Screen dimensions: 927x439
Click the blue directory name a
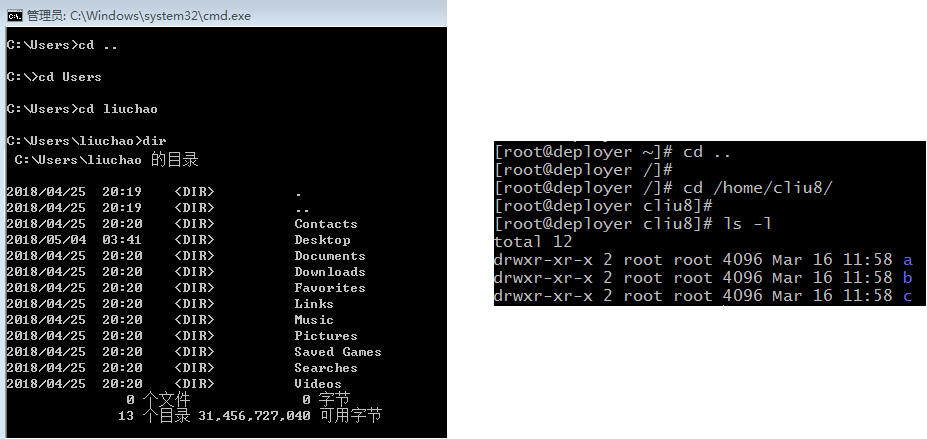(x=908, y=260)
